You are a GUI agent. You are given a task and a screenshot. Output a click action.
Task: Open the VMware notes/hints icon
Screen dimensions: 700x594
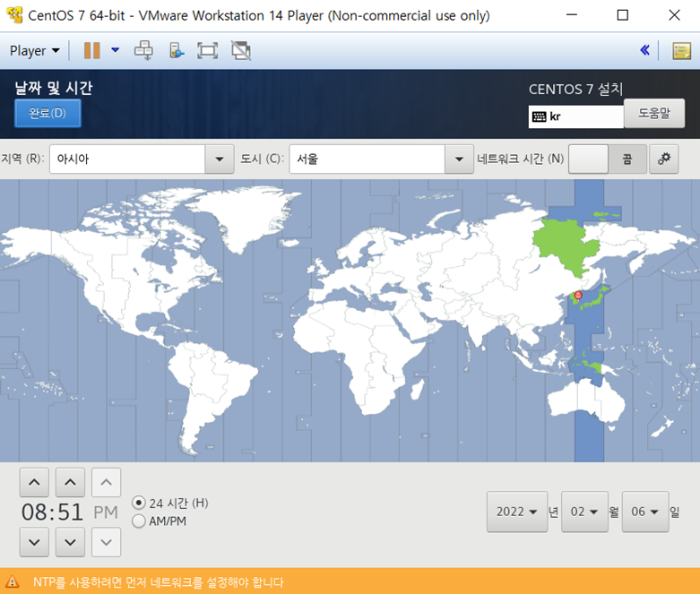[x=682, y=51]
